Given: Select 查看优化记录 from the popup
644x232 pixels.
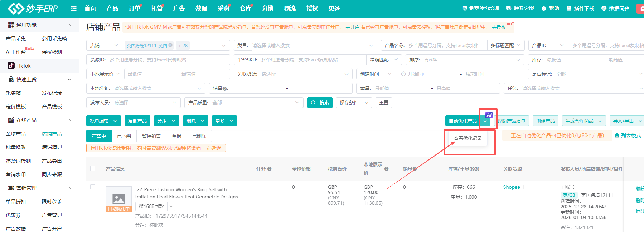Looking at the screenshot, I should (x=468, y=138).
